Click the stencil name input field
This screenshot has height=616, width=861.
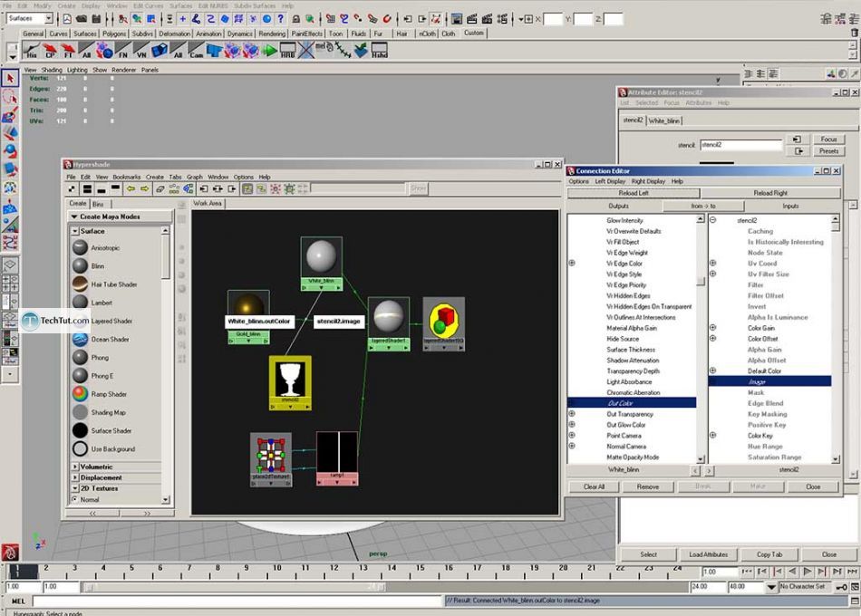point(740,145)
